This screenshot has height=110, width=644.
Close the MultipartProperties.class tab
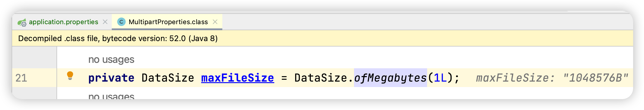click(x=215, y=22)
